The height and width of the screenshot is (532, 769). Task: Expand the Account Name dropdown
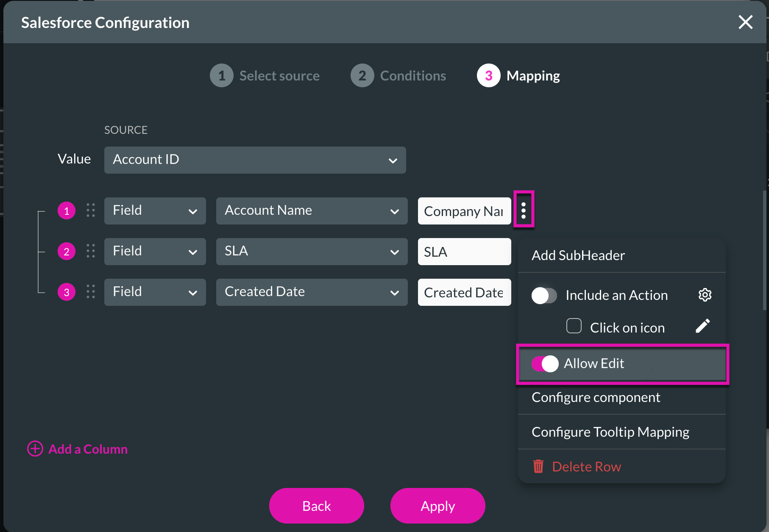tap(312, 211)
